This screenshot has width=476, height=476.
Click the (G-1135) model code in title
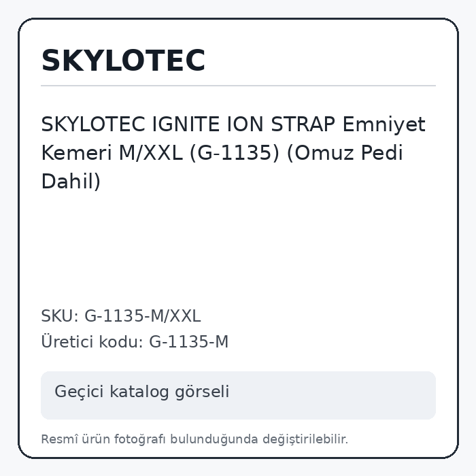(x=235, y=152)
